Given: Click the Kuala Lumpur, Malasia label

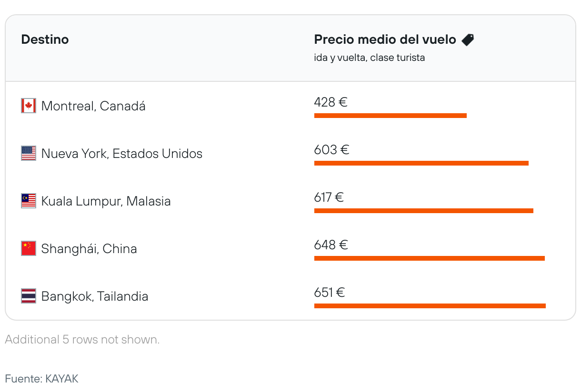Looking at the screenshot, I should (106, 201).
